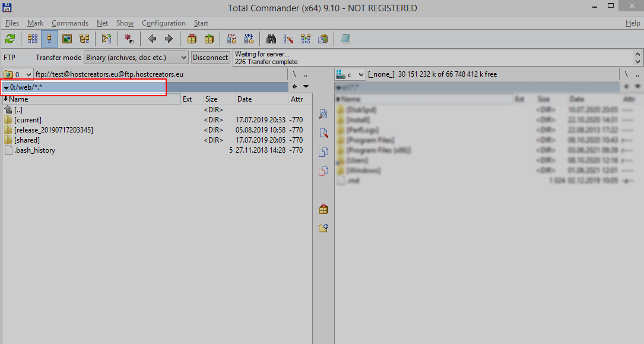Open file search with the binoculars icon
This screenshot has height=344, width=644.
click(271, 39)
